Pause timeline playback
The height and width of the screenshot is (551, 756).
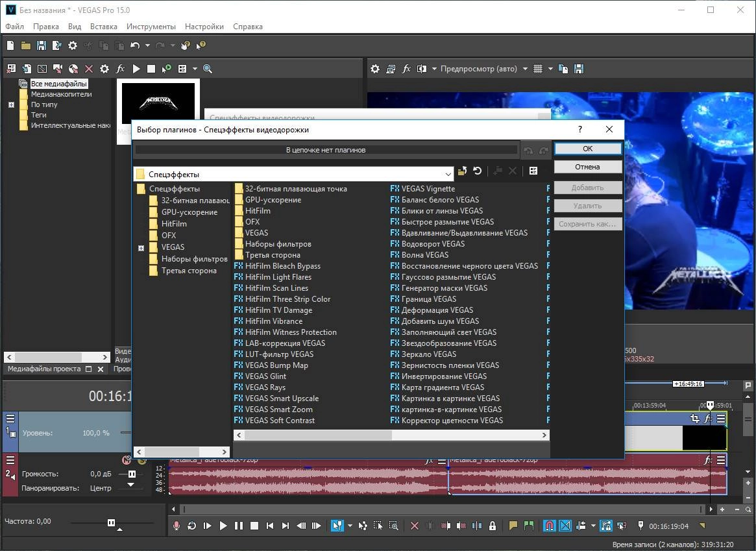point(239,526)
